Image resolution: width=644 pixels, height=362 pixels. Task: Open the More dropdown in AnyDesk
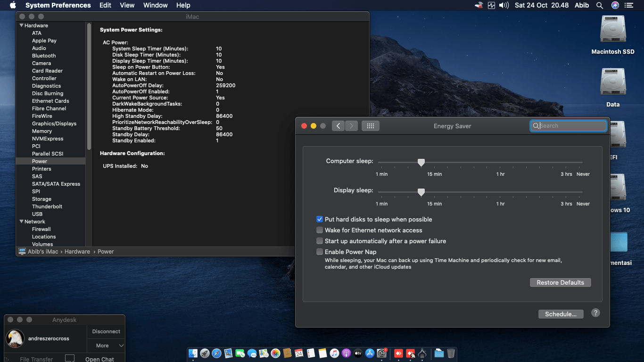[x=106, y=346]
